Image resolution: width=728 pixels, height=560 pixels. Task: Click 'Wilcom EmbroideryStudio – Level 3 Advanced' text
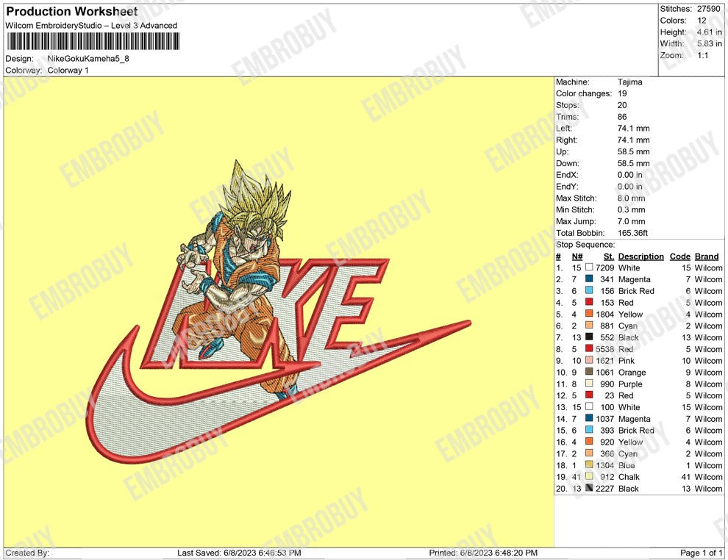tap(91, 26)
